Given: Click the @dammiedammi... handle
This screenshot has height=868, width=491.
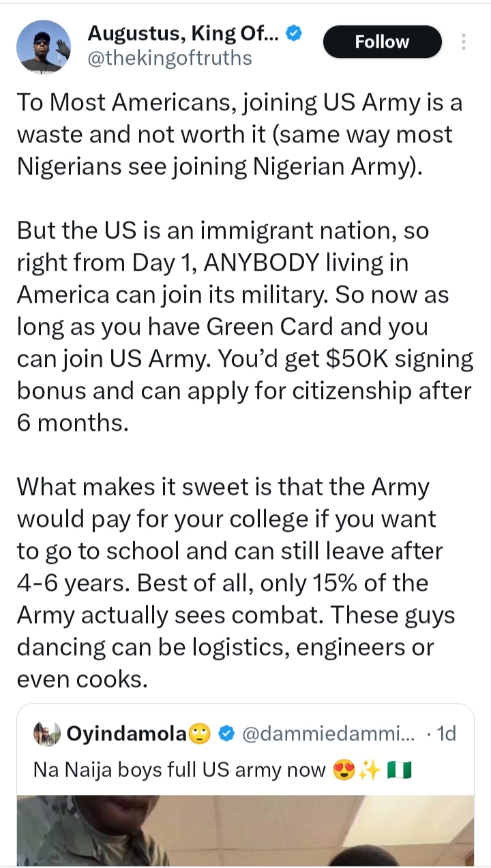Looking at the screenshot, I should pyautogui.click(x=327, y=734).
